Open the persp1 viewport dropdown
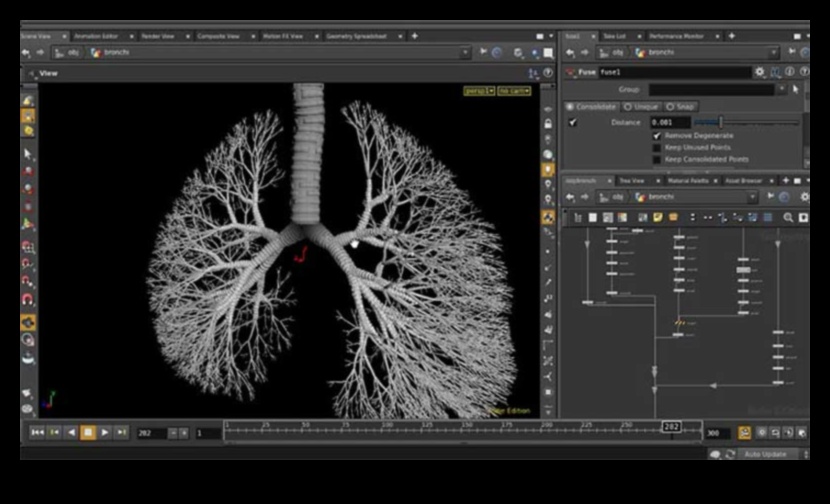 coord(479,91)
